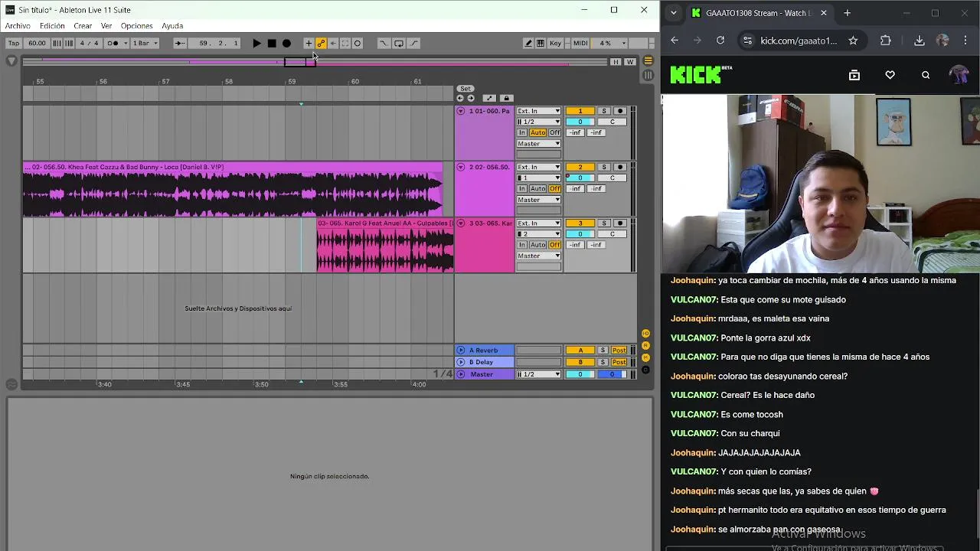Click the Tap tempo button
The image size is (980, 551).
(x=14, y=44)
